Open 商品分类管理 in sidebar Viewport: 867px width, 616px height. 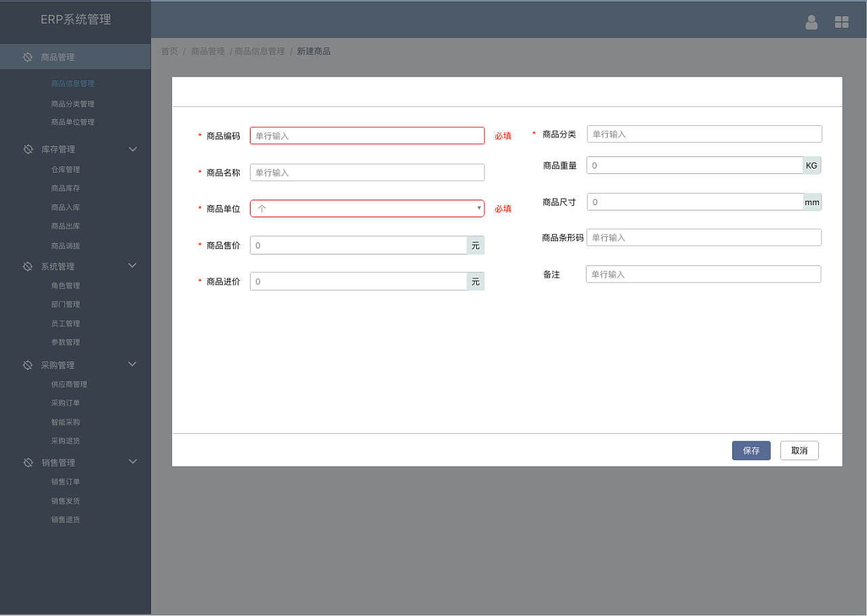(72, 104)
